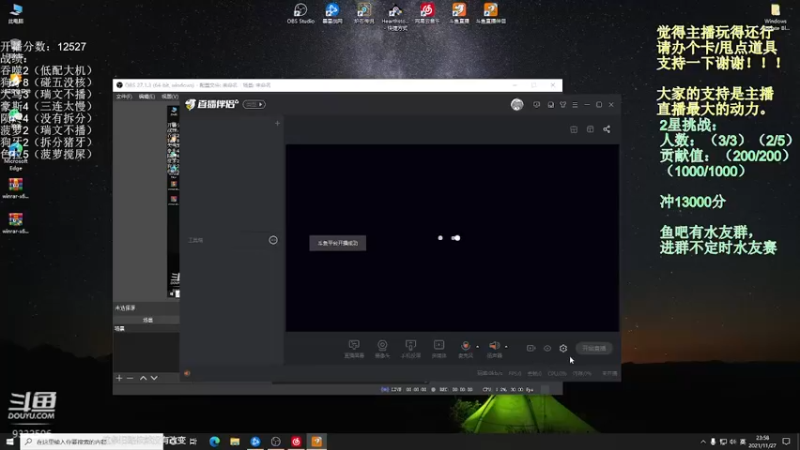
Task: Open the customer service icon in the title bar
Action: [x=551, y=105]
